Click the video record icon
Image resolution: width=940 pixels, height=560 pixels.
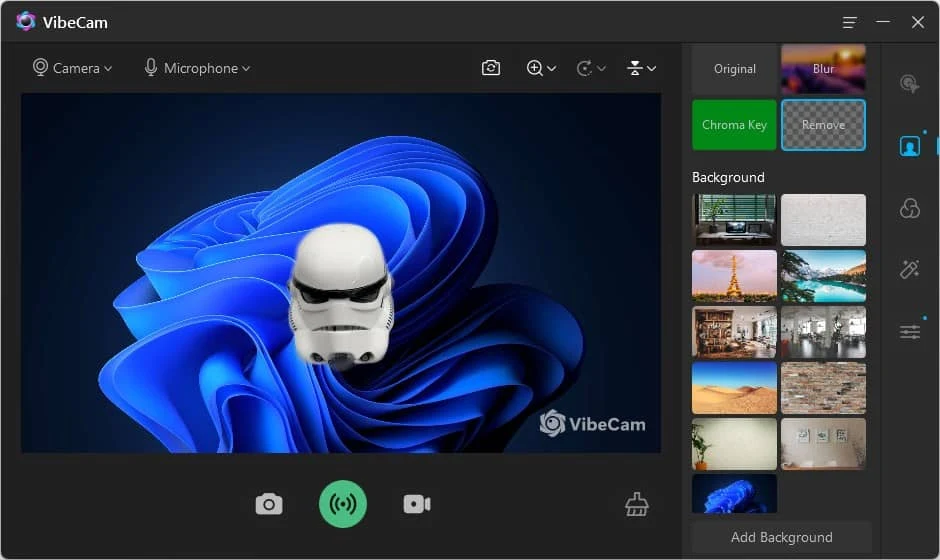[x=417, y=504]
